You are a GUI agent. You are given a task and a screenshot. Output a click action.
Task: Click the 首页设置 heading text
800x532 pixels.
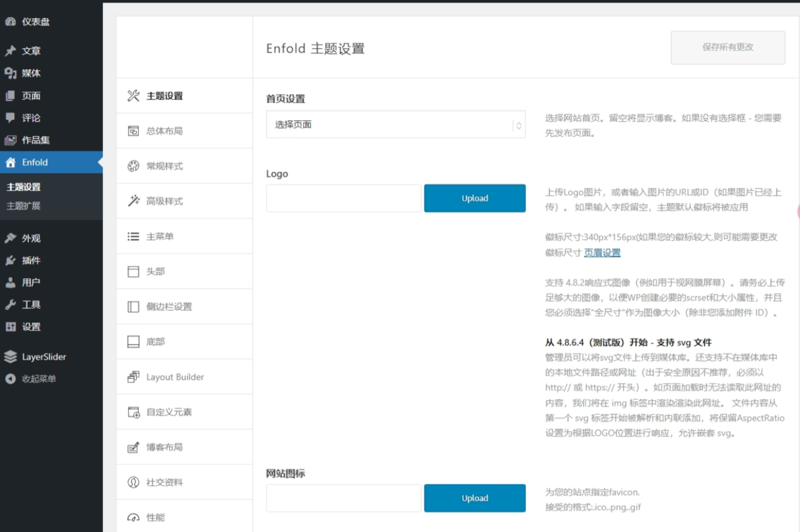tap(285, 98)
